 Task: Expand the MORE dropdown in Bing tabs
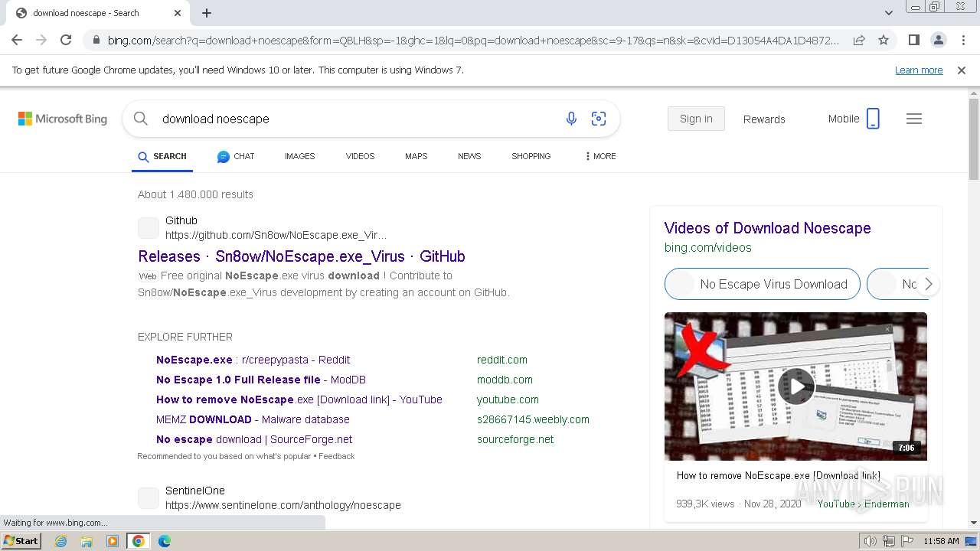point(600,156)
